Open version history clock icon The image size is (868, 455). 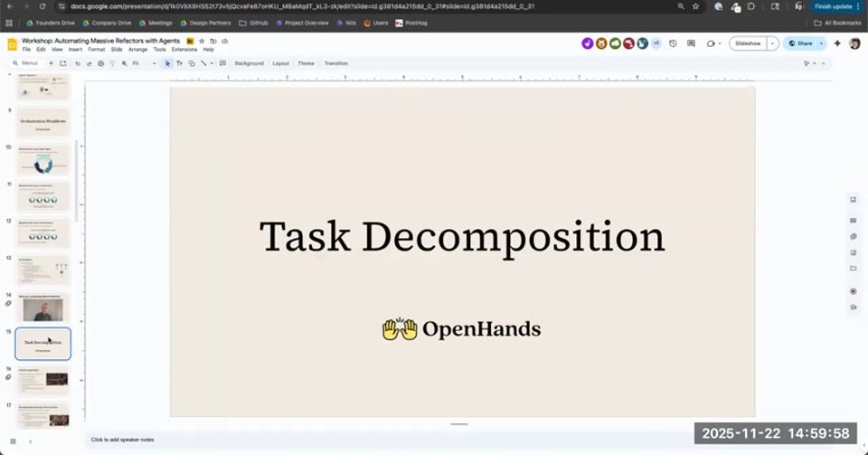click(x=673, y=43)
